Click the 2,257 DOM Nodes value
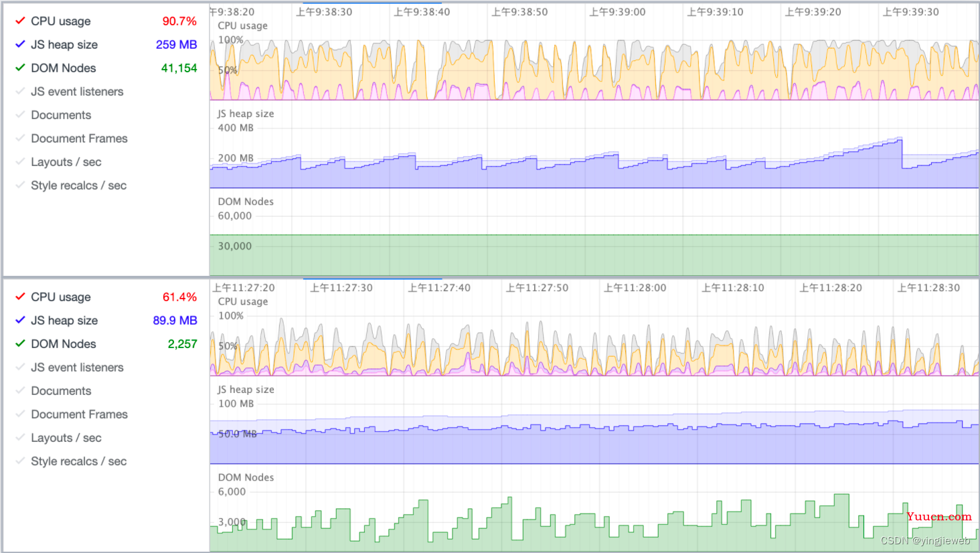This screenshot has height=553, width=980. (x=182, y=343)
